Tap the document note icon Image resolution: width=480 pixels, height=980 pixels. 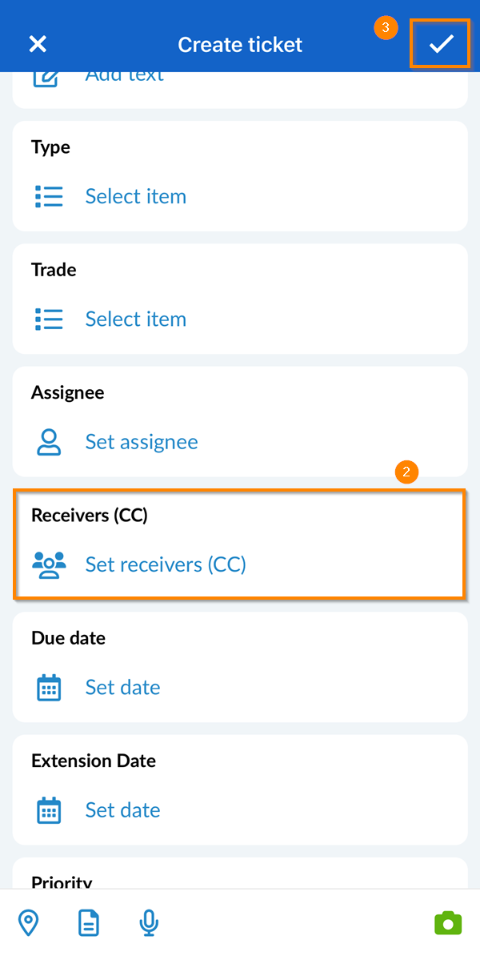[x=89, y=923]
